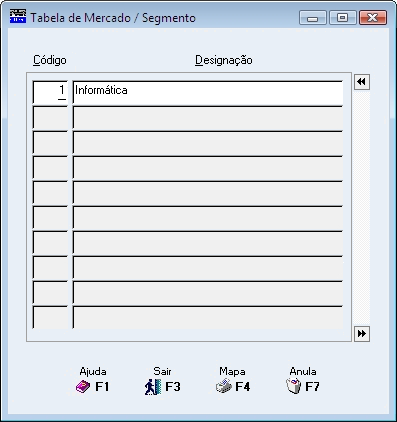
Task: Click the Código column header
Action: pos(50,60)
